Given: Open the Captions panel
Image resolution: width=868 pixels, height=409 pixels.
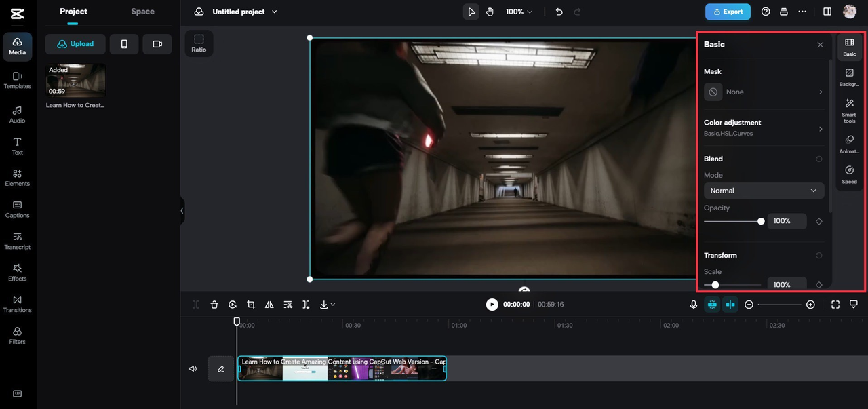Looking at the screenshot, I should 17,210.
